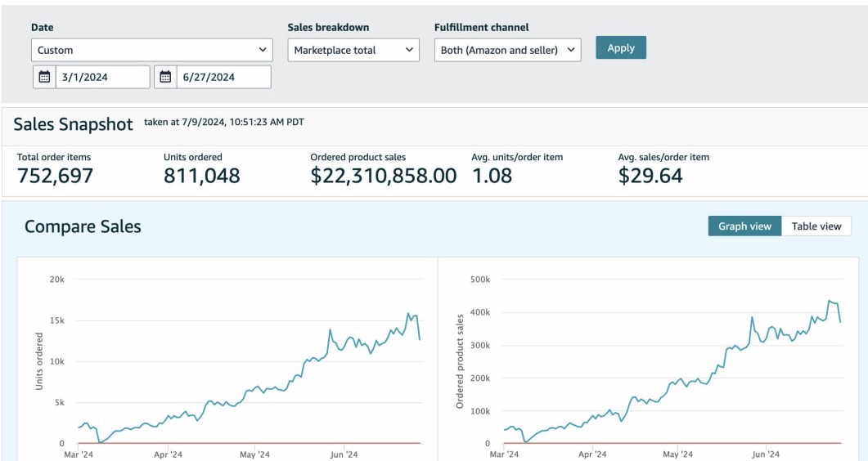Select the Total order items value 752,697
Viewport: 868px width, 461px height.
[55, 176]
